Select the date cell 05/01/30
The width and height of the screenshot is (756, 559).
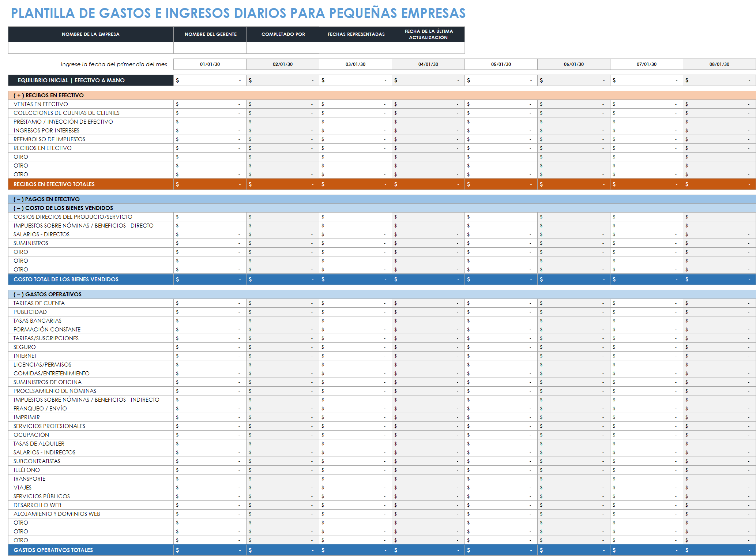click(x=501, y=64)
